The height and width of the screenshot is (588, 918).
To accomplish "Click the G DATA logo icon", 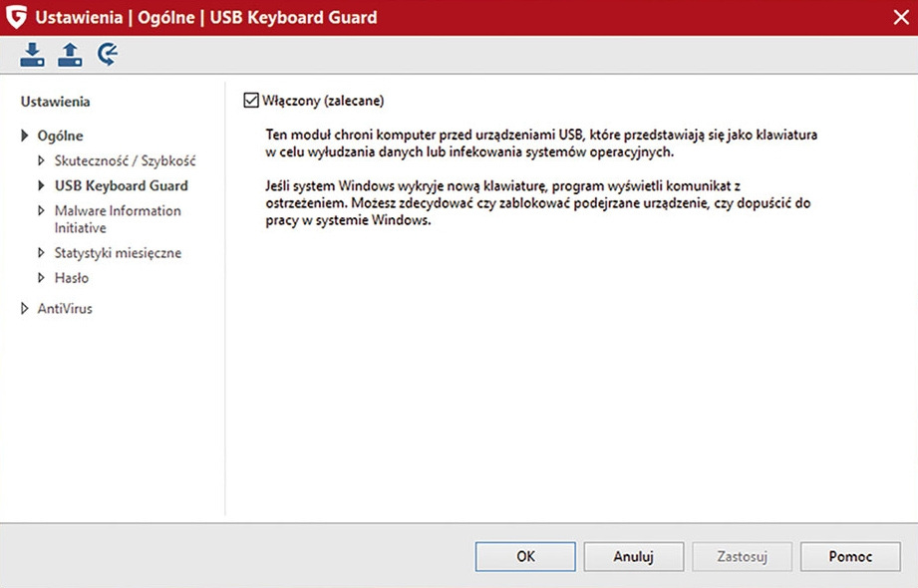I will click(17, 17).
